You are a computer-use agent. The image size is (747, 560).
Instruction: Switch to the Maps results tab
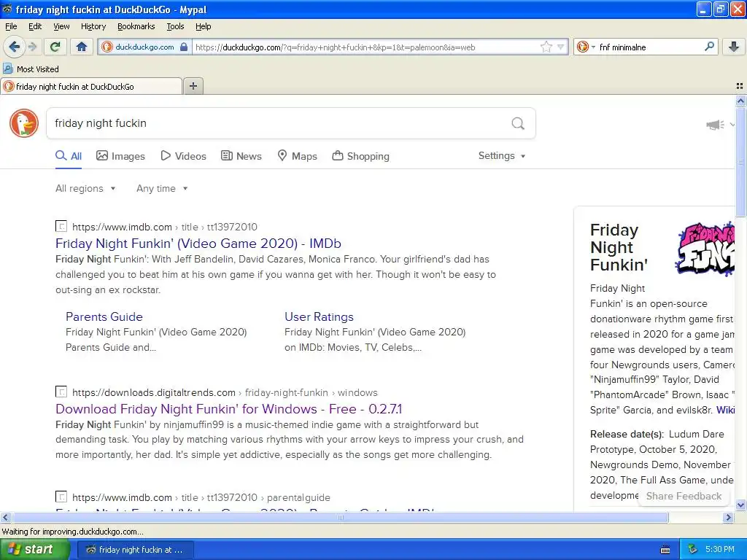[x=298, y=156]
